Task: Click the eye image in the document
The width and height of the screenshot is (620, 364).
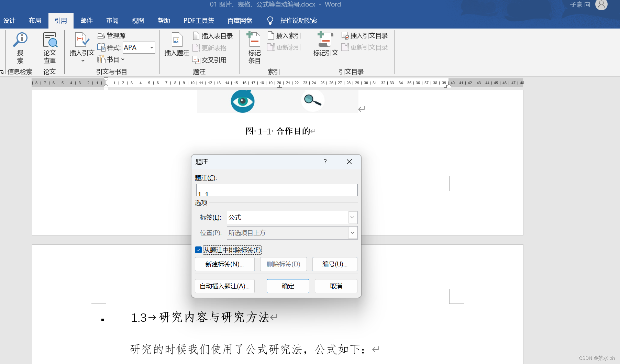Action: 243,101
